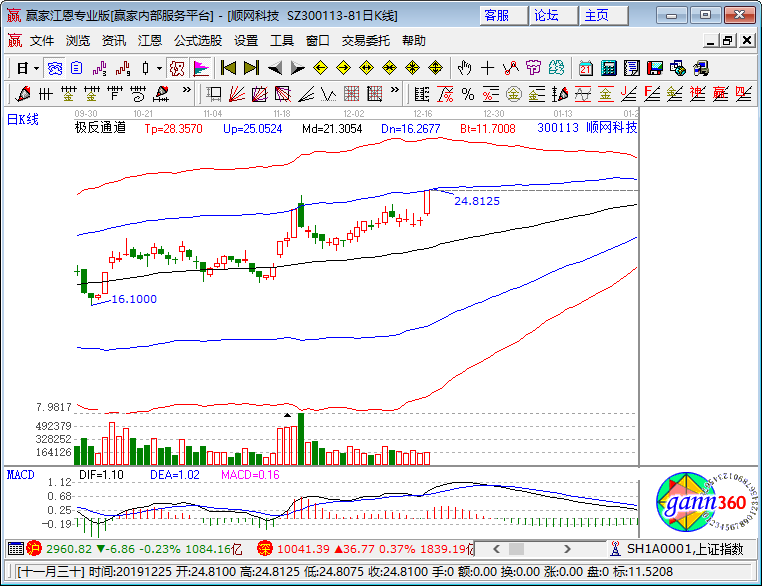Viewport: 762px width, 586px height.
Task: Toggle the red rights-adjustment (权) button
Action: [x=177, y=69]
